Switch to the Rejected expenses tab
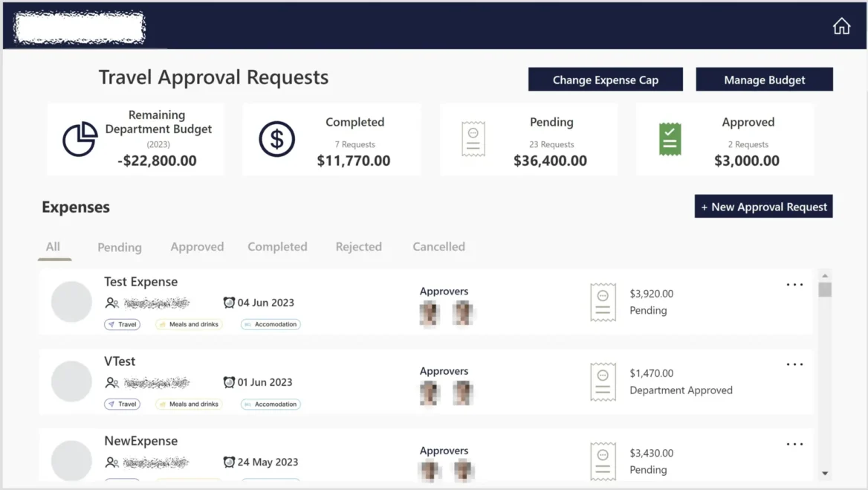This screenshot has height=490, width=868. click(x=359, y=247)
